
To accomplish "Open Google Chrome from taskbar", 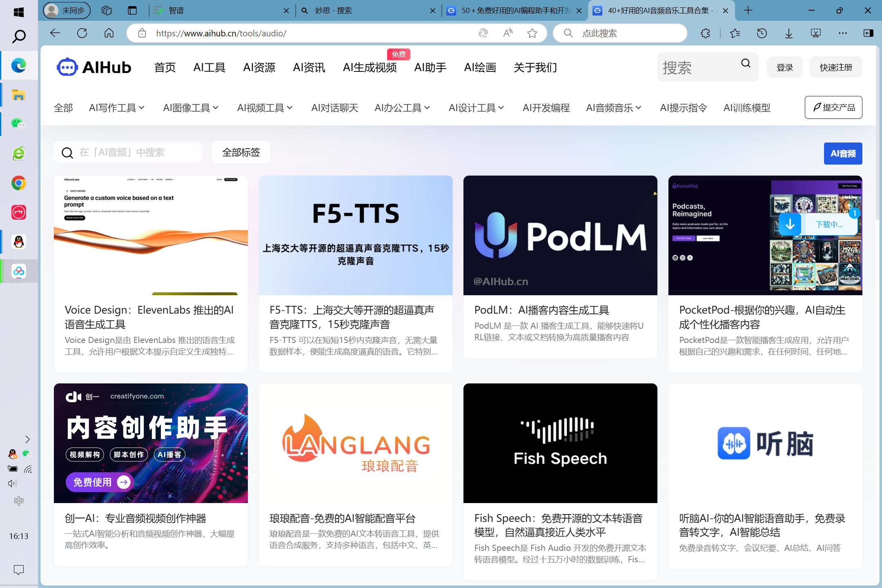I will click(19, 183).
